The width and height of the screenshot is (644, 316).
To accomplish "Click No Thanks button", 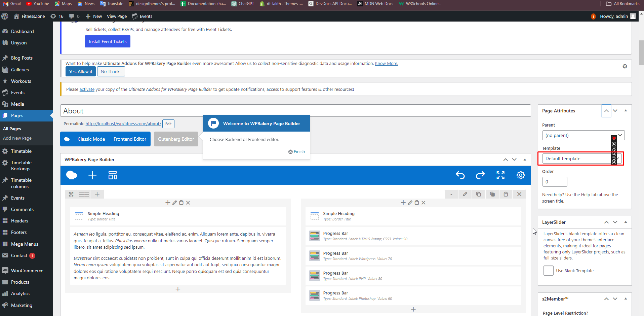I will click(111, 71).
